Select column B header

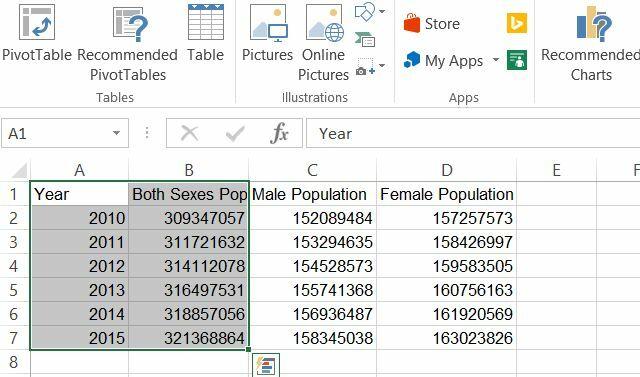tap(189, 170)
